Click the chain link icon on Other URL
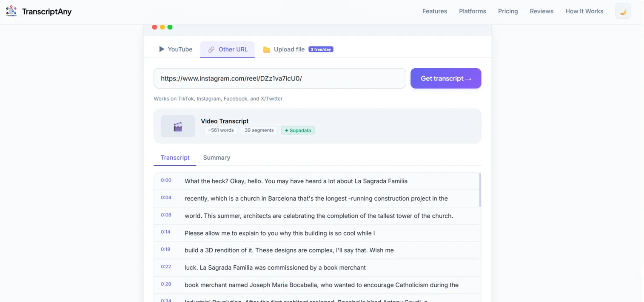The height and width of the screenshot is (302, 644). pos(211,49)
